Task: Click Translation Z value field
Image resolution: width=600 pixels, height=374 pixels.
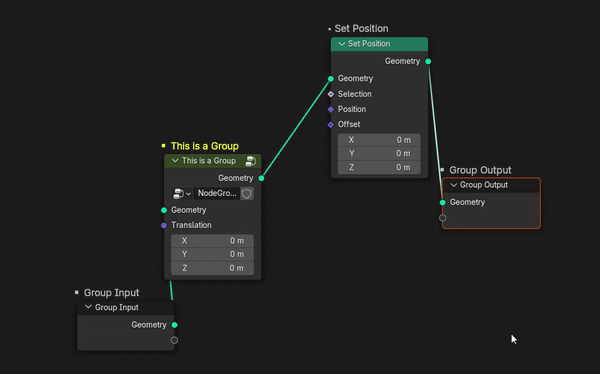Action: [212, 268]
